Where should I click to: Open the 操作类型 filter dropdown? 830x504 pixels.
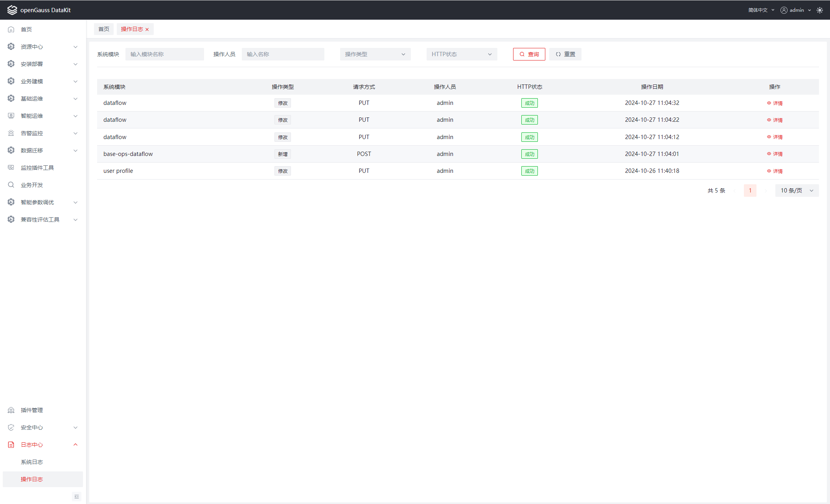click(x=375, y=54)
